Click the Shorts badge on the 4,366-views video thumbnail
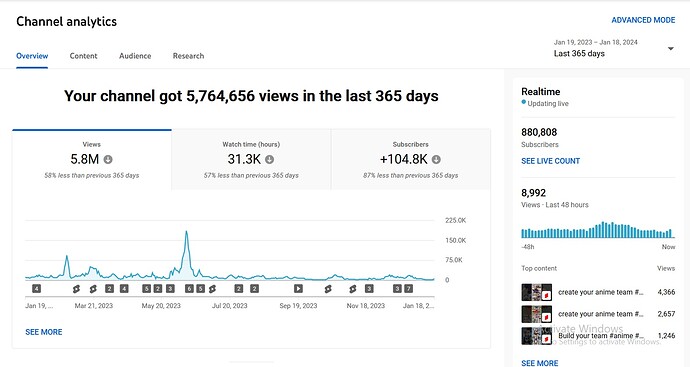The width and height of the screenshot is (690, 367). click(x=546, y=295)
